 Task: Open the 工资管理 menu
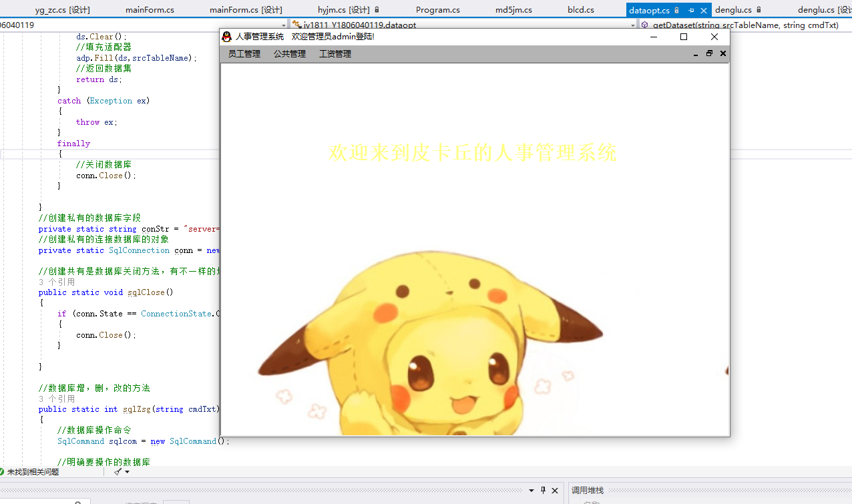[335, 54]
